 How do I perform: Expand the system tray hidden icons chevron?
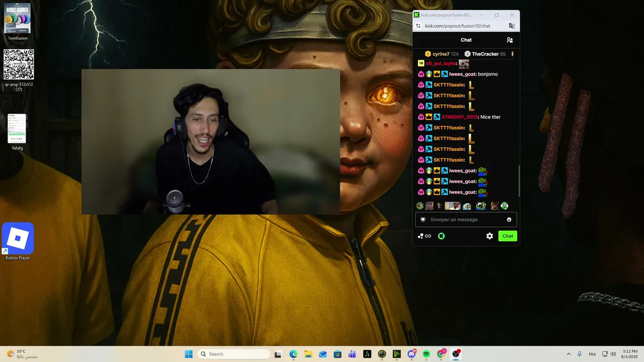point(569,354)
